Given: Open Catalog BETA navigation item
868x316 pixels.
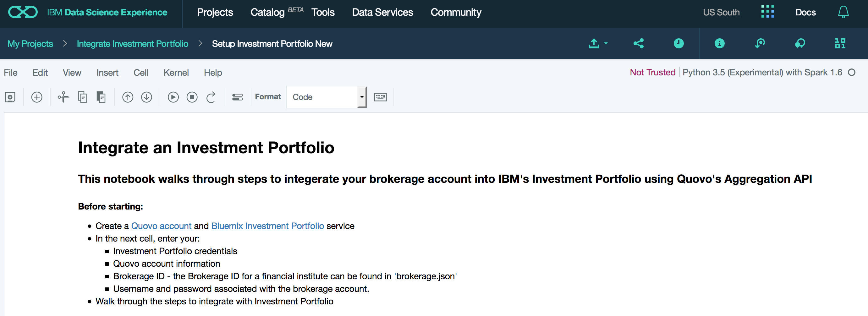Looking at the screenshot, I should click(x=277, y=13).
